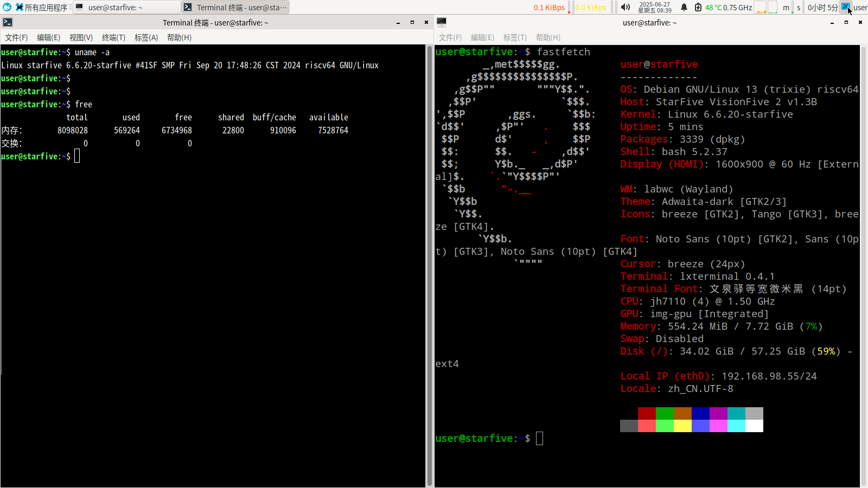Click the used memory value 569264
The height and width of the screenshot is (488, 868).
pyautogui.click(x=127, y=131)
